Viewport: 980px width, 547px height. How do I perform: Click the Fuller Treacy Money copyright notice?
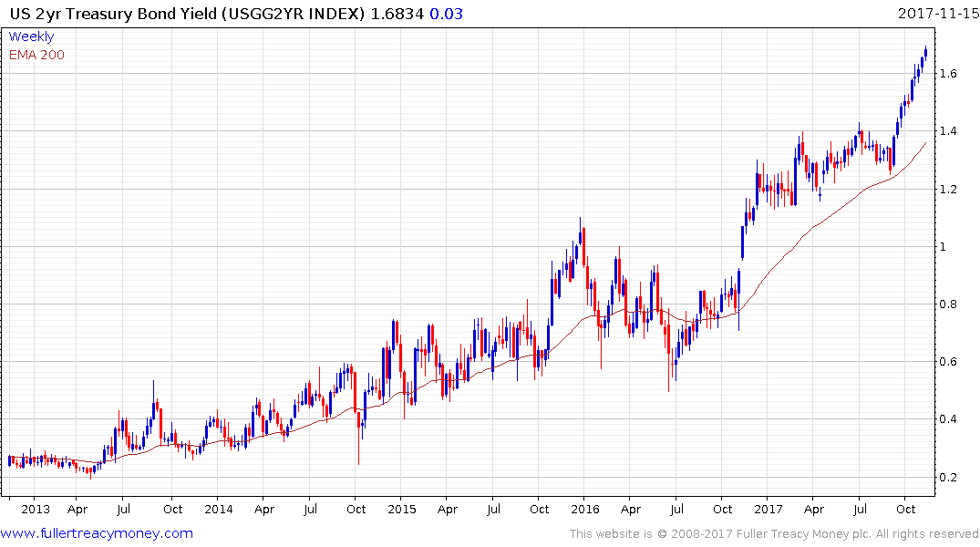pos(774,534)
